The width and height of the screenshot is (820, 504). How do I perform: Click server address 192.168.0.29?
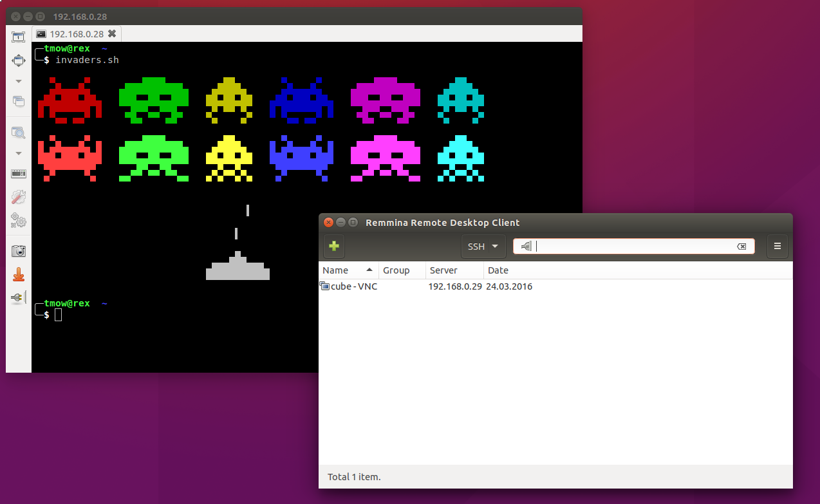tap(455, 286)
